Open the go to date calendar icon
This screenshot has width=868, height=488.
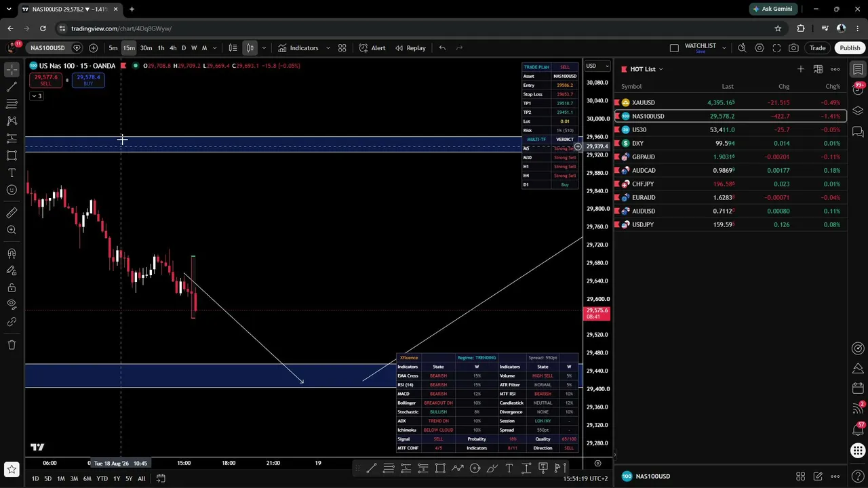161,479
